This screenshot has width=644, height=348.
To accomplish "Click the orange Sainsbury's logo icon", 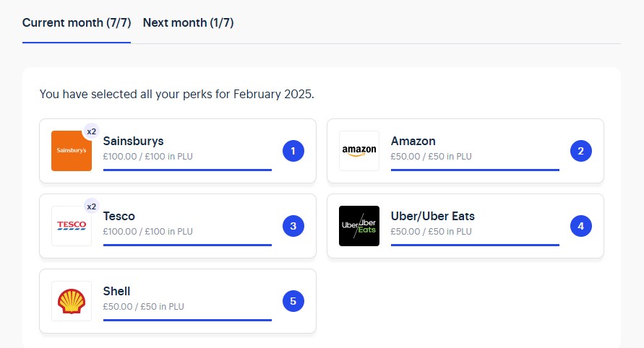I will [72, 151].
